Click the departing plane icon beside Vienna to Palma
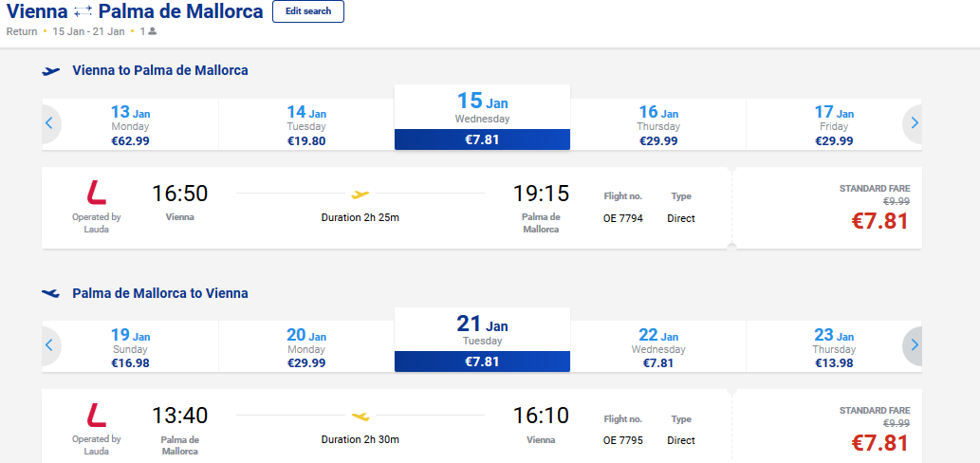980x463 pixels. 51,71
